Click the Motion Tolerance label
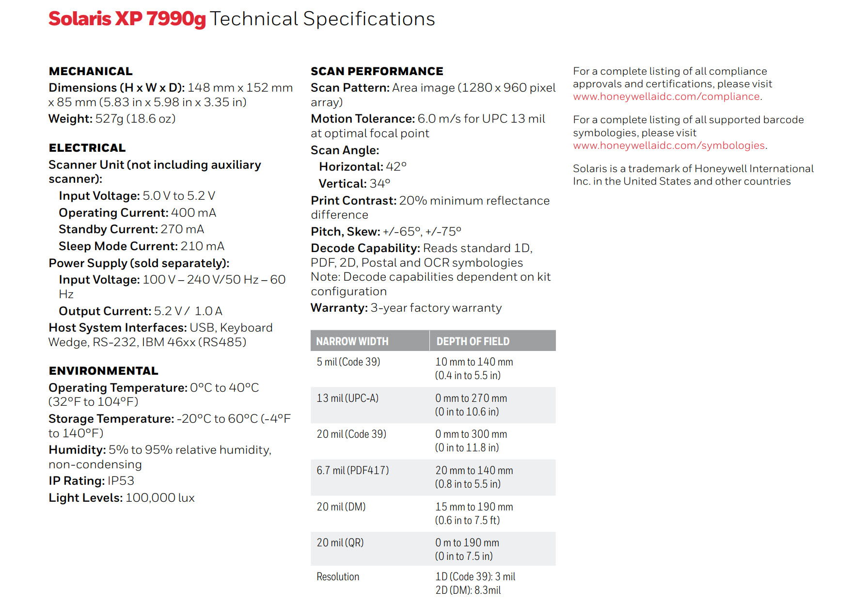Screen dimensions: 868x604 click(x=363, y=119)
